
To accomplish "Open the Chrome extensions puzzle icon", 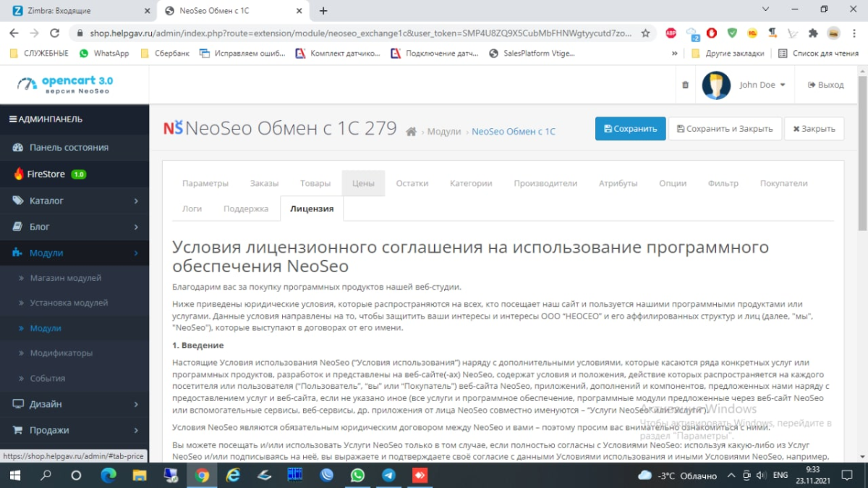I will click(x=813, y=33).
